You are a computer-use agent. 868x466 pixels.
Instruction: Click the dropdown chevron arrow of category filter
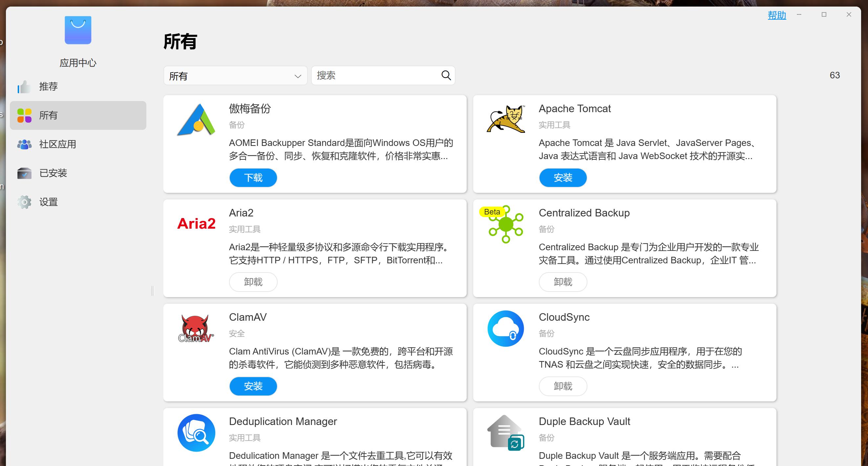tap(298, 76)
